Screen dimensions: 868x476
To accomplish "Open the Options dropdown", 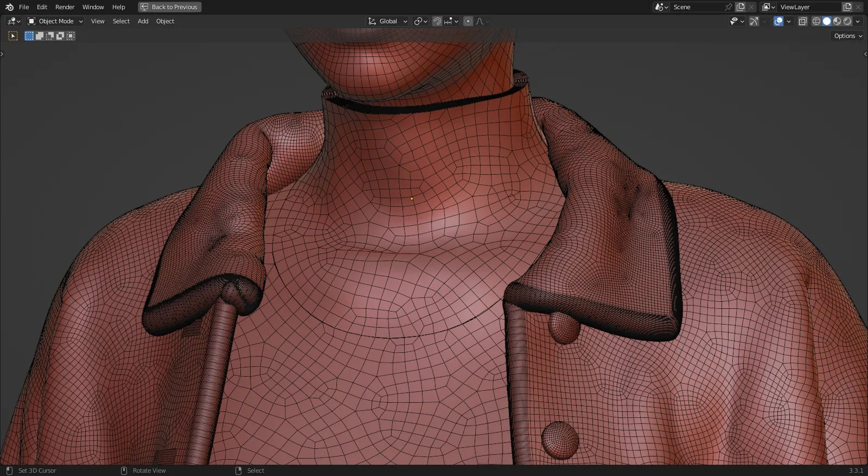I will 848,36.
